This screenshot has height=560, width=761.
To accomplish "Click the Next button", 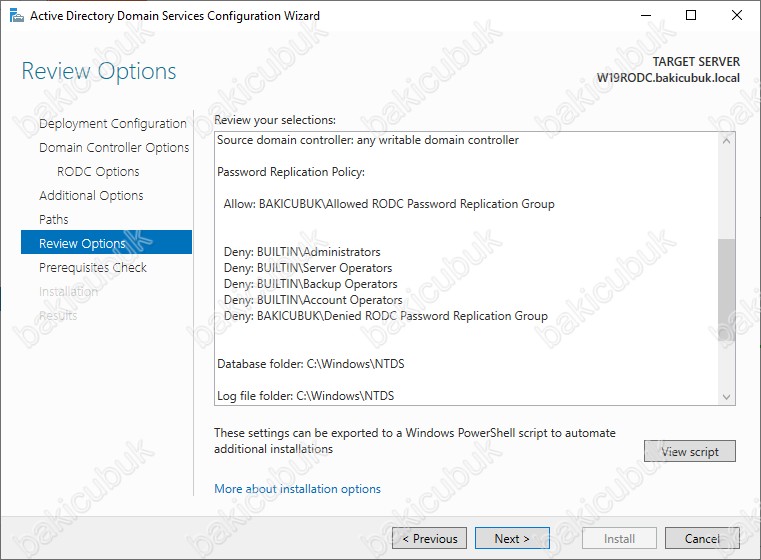I will tap(512, 538).
